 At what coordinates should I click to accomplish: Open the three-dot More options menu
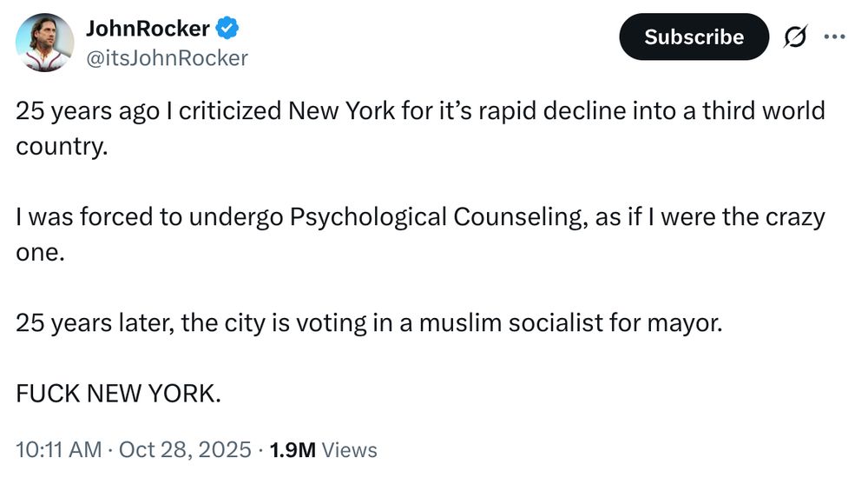(833, 36)
